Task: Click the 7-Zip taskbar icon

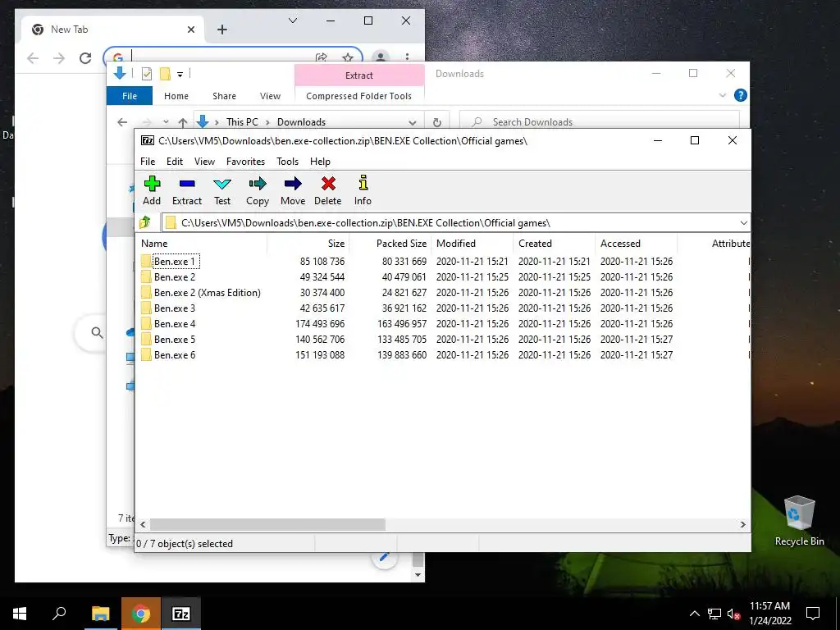Action: click(181, 614)
